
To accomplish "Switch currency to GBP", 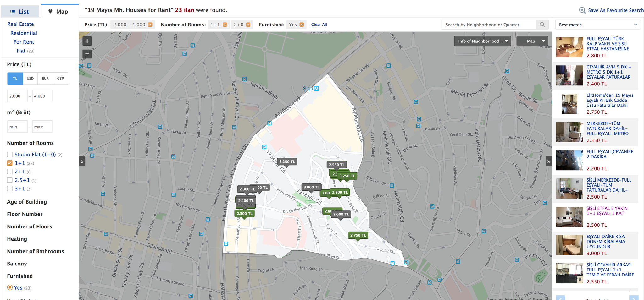I will 60,79.
